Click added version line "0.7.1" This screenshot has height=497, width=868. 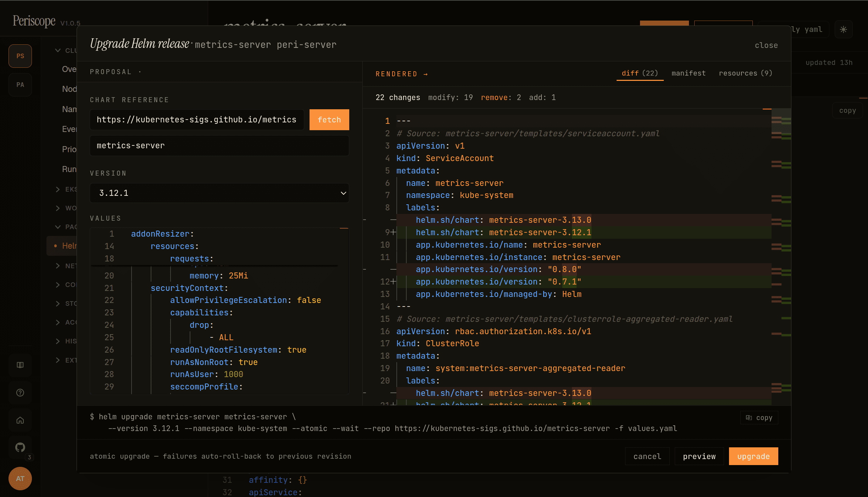click(499, 282)
